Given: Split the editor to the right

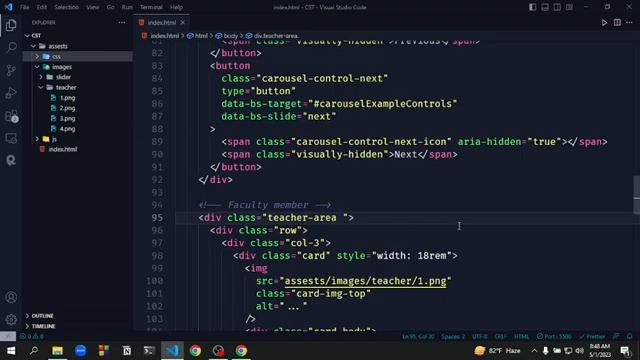Looking at the screenshot, I should [617, 22].
